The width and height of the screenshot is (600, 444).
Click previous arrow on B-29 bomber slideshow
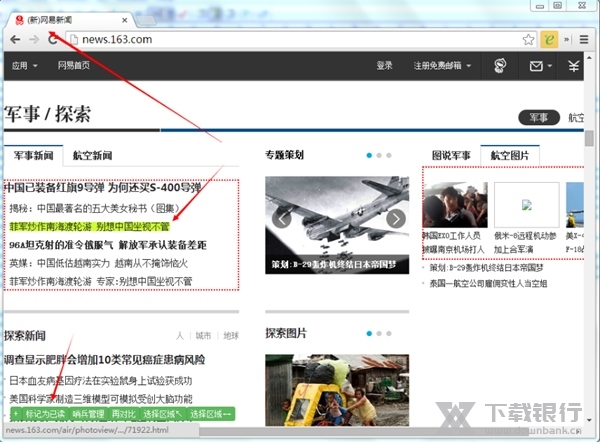282,219
